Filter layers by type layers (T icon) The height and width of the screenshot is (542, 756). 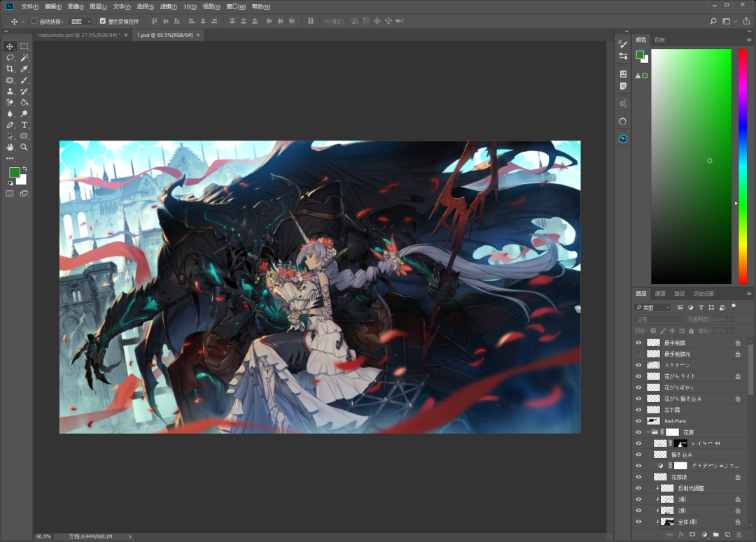701,308
